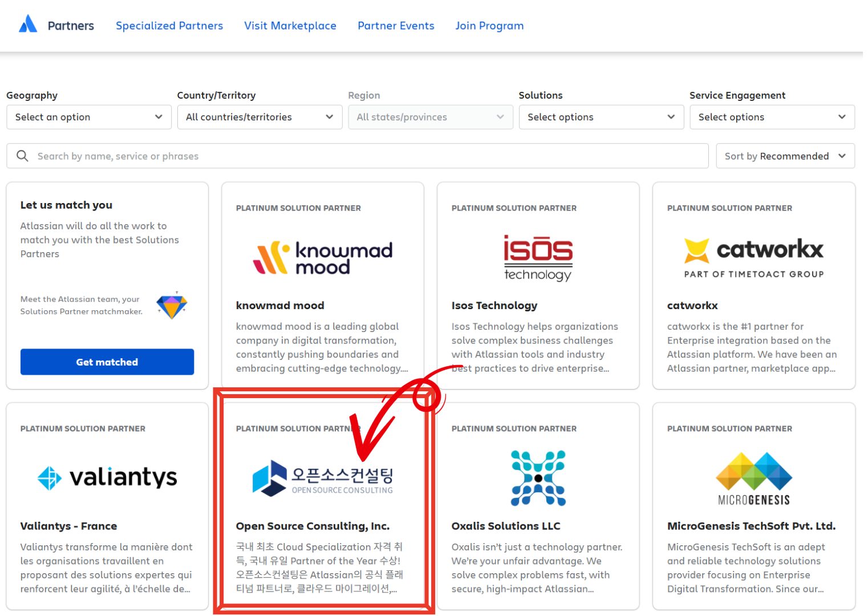Open Valiantys - France partner title
The width and height of the screenshot is (868, 616).
click(x=68, y=526)
